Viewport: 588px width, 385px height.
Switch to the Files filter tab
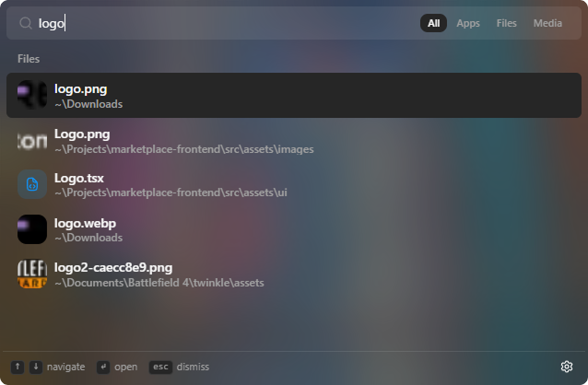(x=506, y=23)
